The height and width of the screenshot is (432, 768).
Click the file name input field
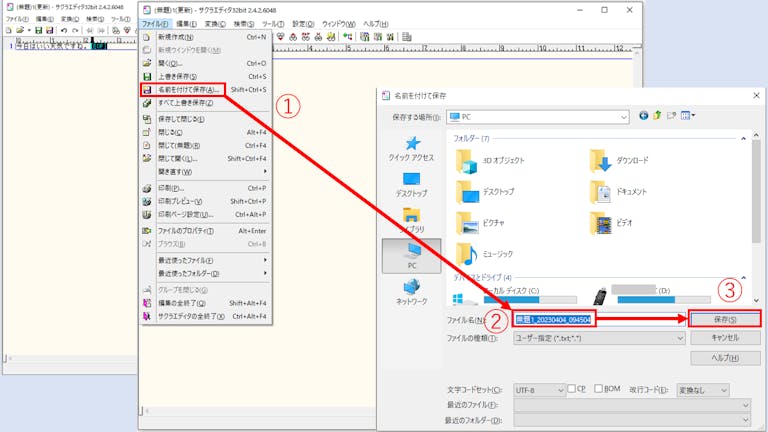599,319
